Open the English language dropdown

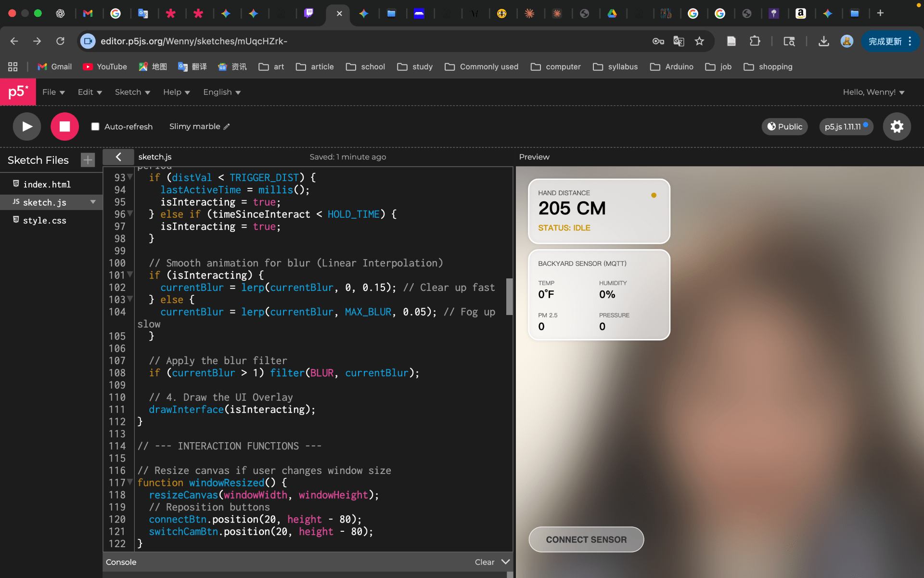221,92
